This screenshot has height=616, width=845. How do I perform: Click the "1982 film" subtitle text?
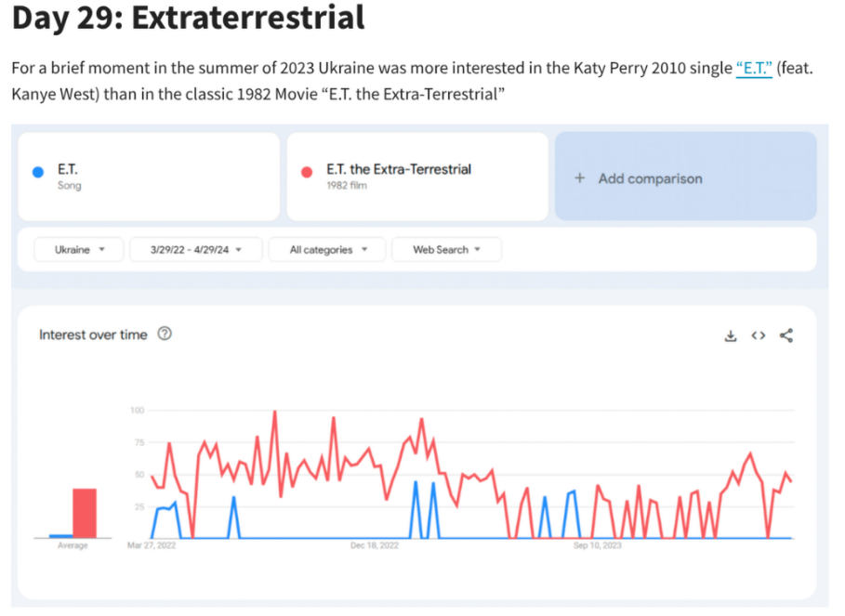pos(347,186)
